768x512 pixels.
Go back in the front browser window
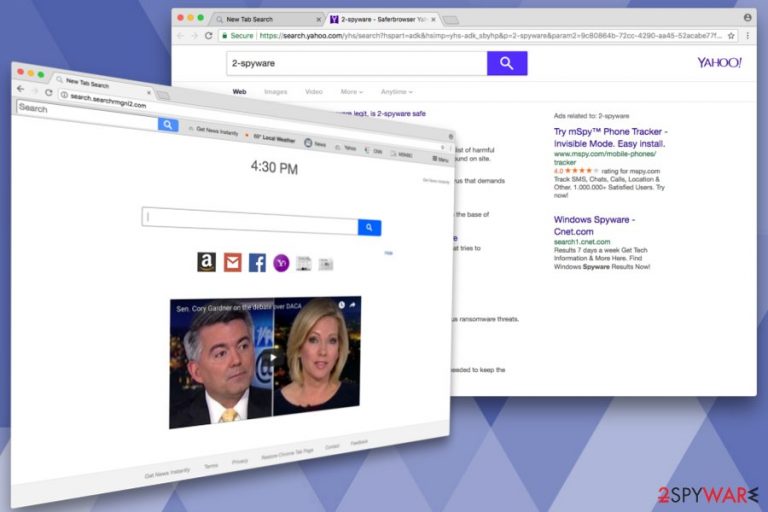pos(20,89)
